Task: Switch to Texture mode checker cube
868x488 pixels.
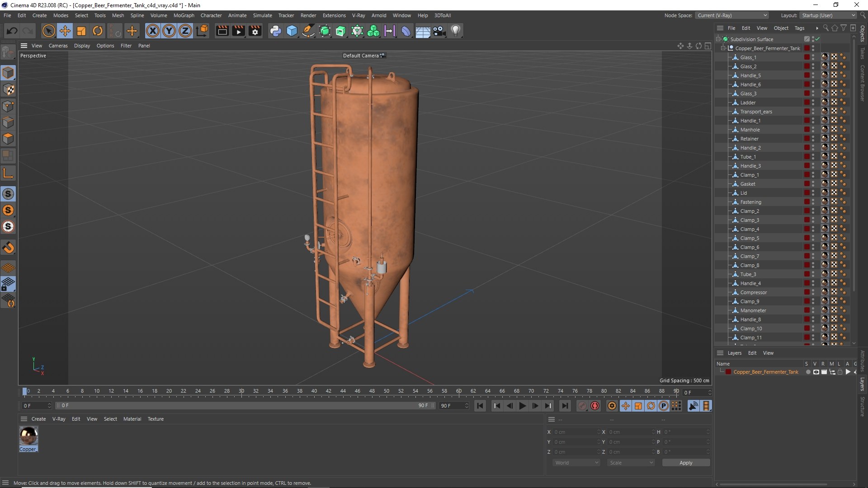Action: point(8,89)
